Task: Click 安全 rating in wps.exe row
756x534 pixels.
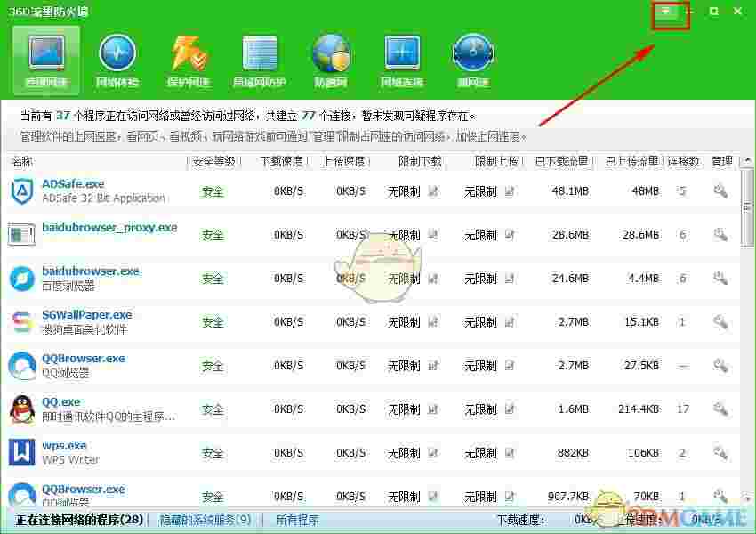Action: click(x=213, y=453)
